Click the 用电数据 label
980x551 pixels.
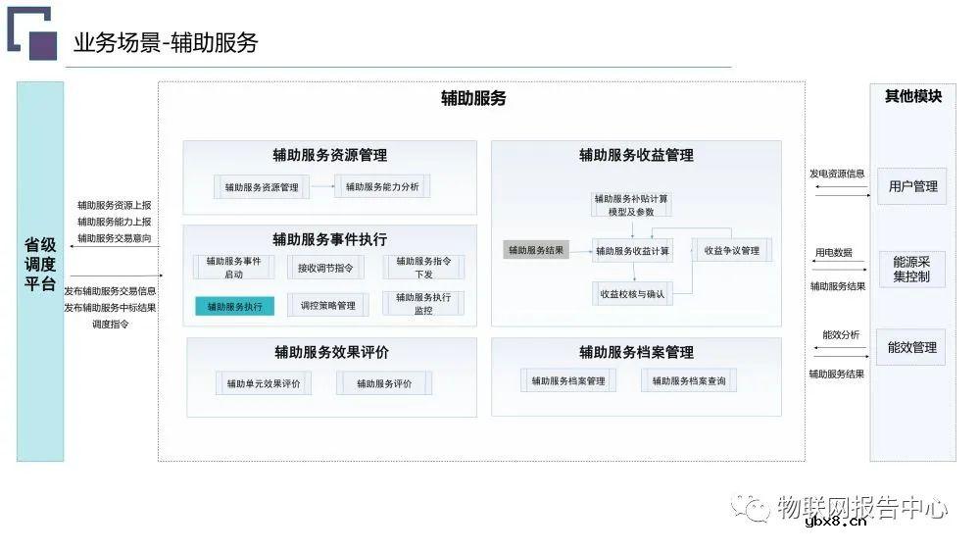[x=833, y=252]
